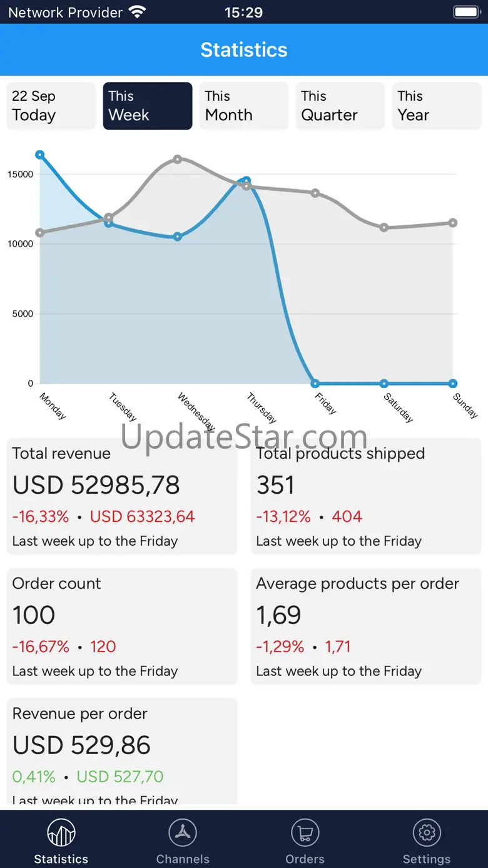The image size is (488, 868).
Task: Open the Statistics bar chart icon
Action: pyautogui.click(x=61, y=833)
